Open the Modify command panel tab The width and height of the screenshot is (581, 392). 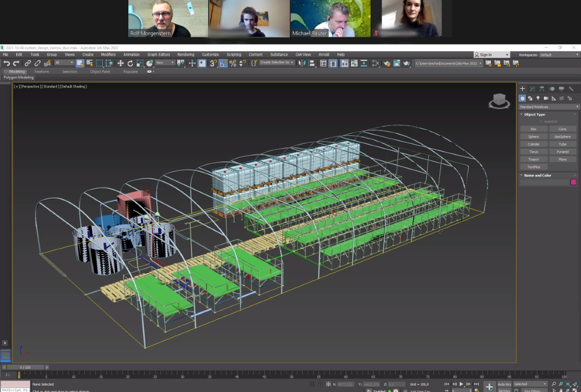point(532,89)
